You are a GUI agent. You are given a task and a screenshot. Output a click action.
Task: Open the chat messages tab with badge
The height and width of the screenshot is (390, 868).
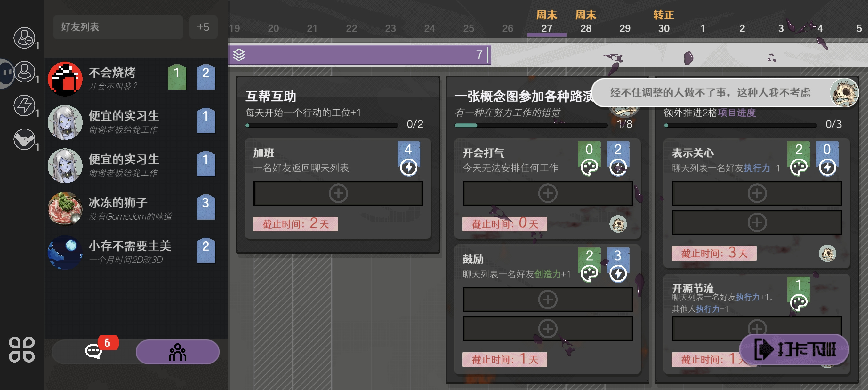click(94, 351)
